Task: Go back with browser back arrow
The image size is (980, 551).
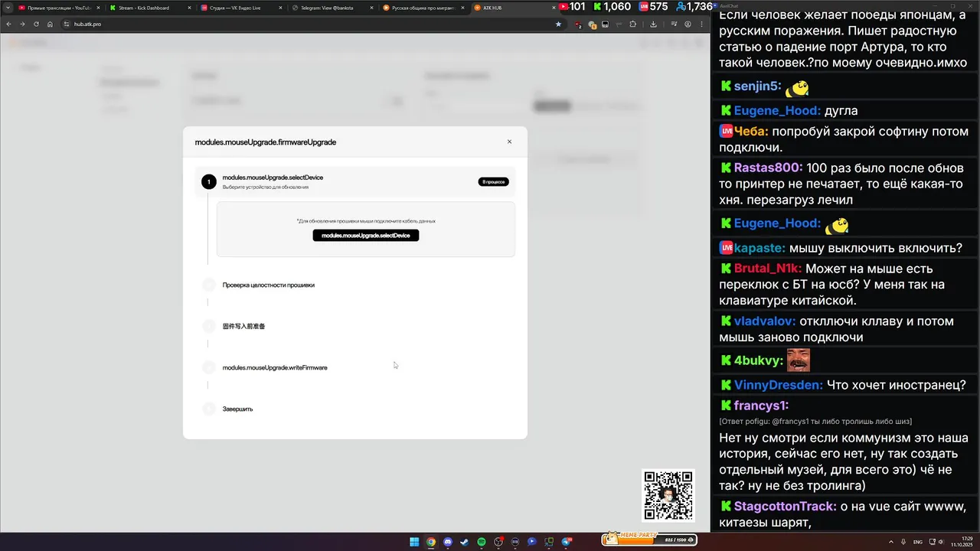Action: (9, 24)
